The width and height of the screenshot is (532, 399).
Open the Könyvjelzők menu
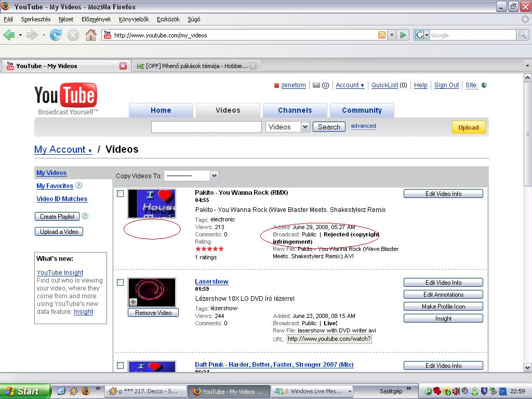(x=134, y=19)
